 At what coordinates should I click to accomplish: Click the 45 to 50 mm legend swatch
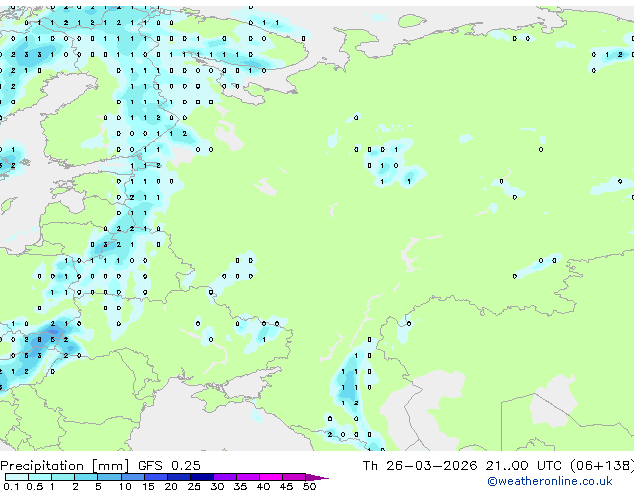[294, 477]
